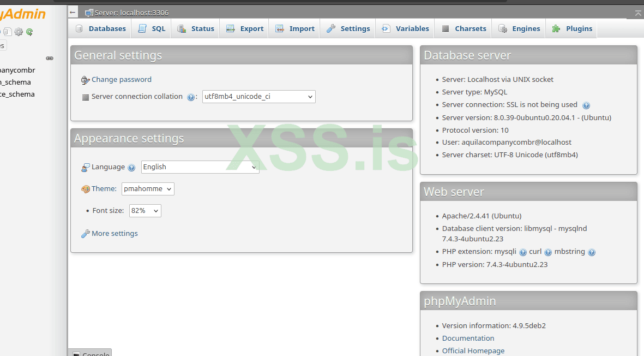Click the Server type: MySQL text
644x356 pixels.
474,92
